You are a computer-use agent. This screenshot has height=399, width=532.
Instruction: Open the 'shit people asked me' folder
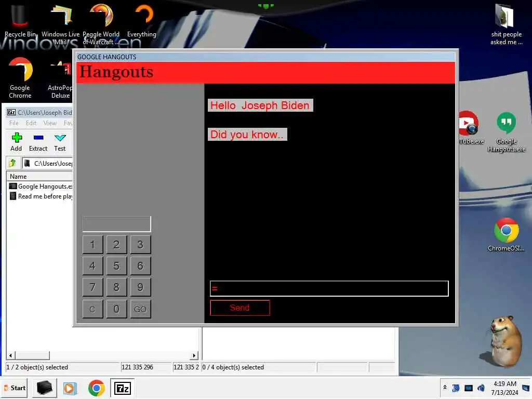[506, 24]
